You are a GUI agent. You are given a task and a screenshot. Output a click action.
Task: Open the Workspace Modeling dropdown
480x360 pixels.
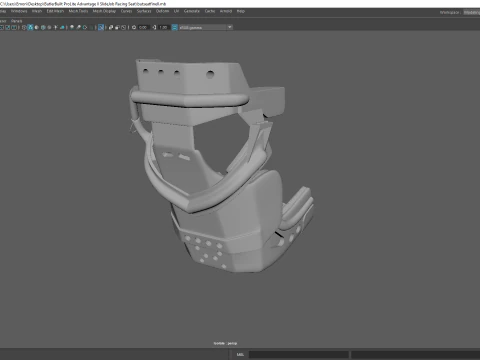pyautogui.click(x=471, y=12)
